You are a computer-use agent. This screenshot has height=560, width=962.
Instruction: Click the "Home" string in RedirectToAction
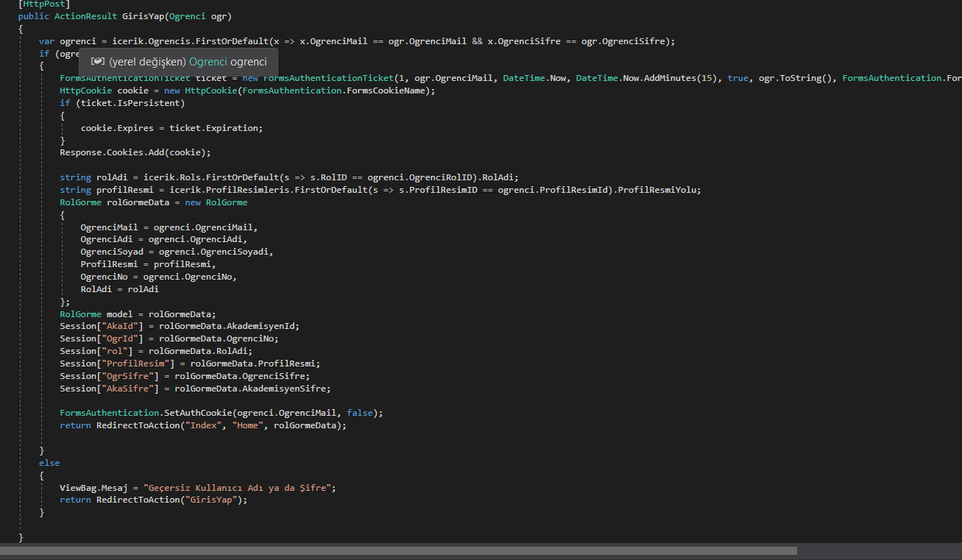point(247,425)
